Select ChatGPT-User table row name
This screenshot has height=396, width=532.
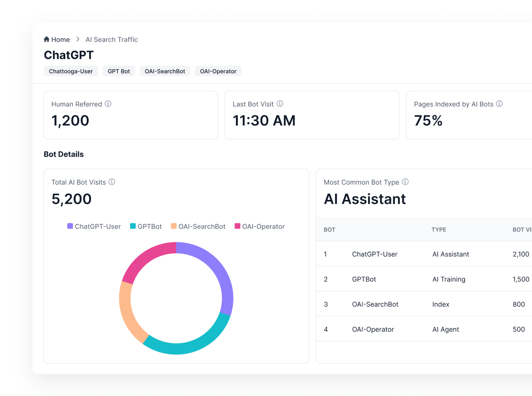(x=375, y=254)
